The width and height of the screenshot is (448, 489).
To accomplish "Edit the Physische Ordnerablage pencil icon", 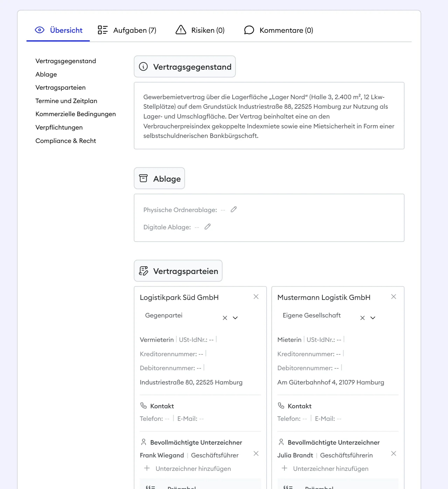I will click(234, 209).
